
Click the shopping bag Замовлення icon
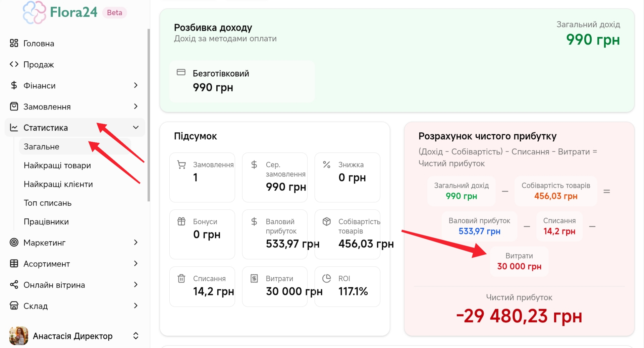[x=14, y=107]
